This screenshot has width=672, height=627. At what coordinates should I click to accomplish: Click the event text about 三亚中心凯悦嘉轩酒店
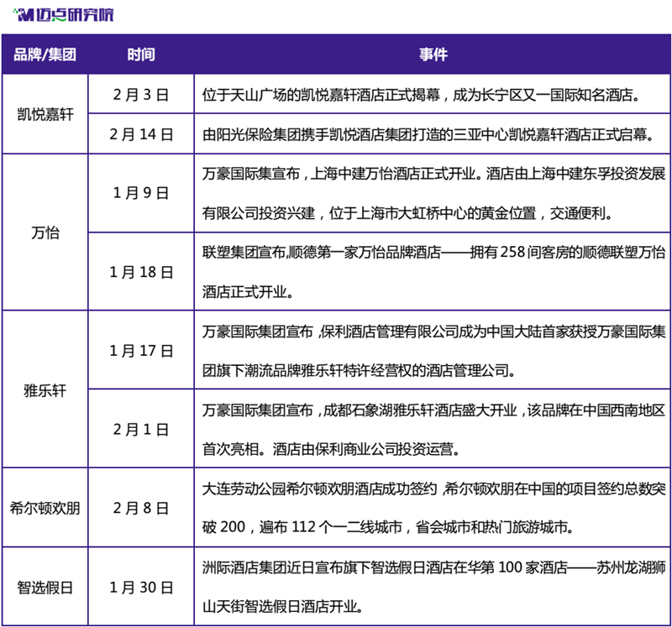click(428, 134)
